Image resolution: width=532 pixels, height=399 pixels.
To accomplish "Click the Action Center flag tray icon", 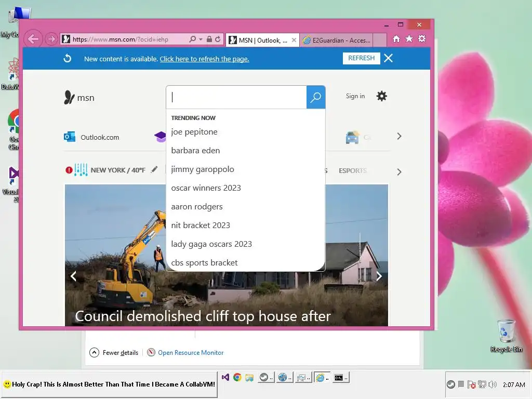I will point(471,384).
